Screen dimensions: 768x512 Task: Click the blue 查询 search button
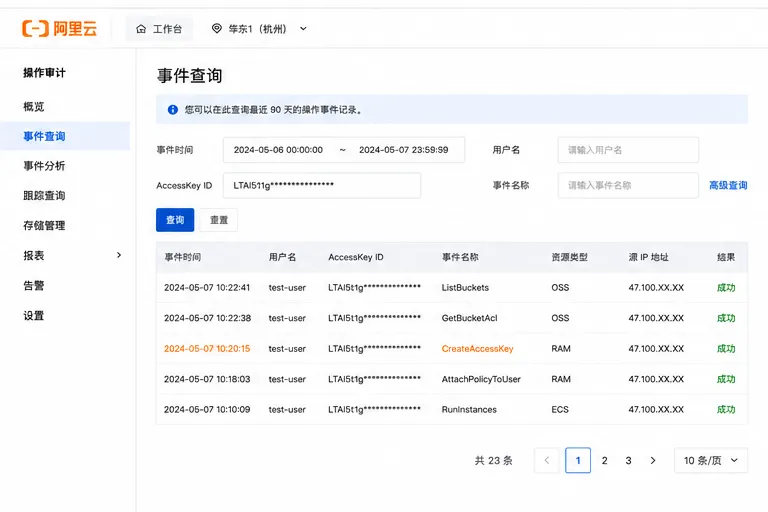(x=175, y=220)
